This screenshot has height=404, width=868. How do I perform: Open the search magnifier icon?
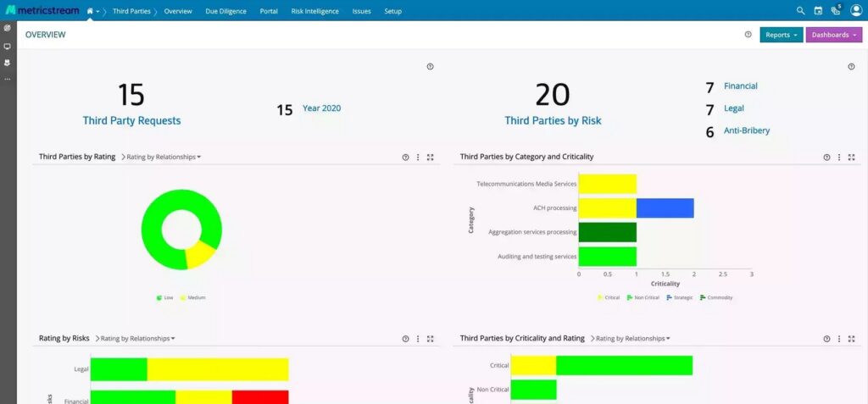pyautogui.click(x=800, y=10)
